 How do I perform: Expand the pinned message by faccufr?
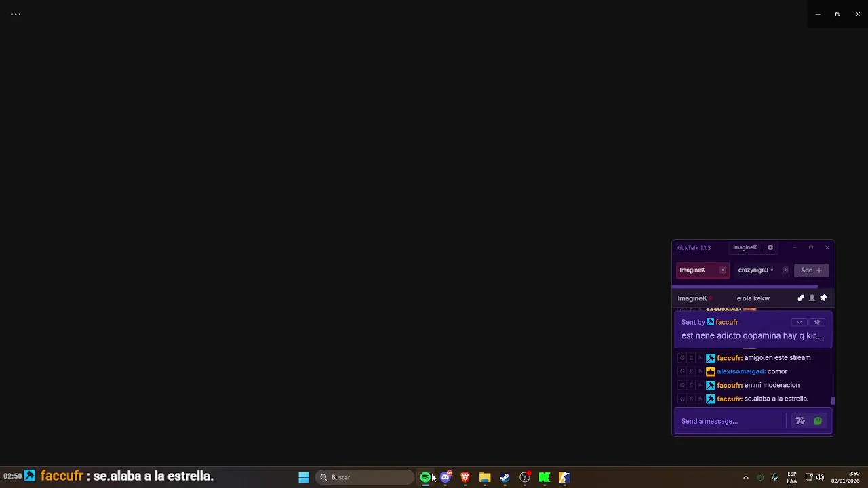tap(800, 322)
